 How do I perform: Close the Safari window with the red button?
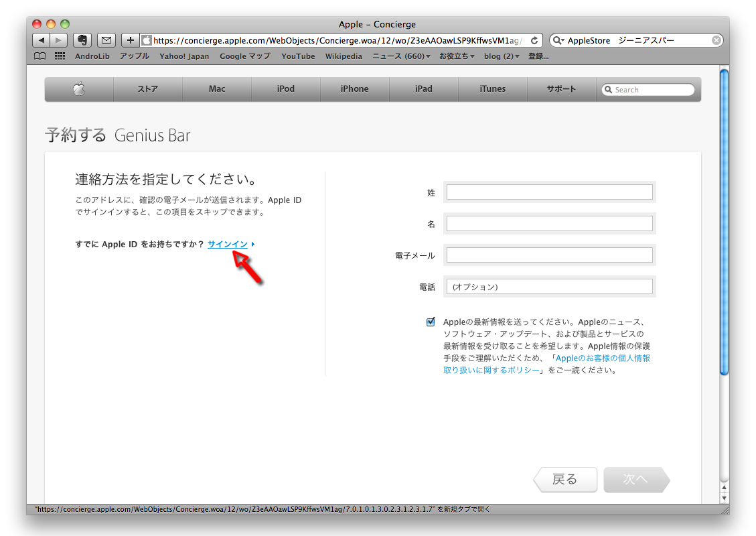pyautogui.click(x=37, y=24)
